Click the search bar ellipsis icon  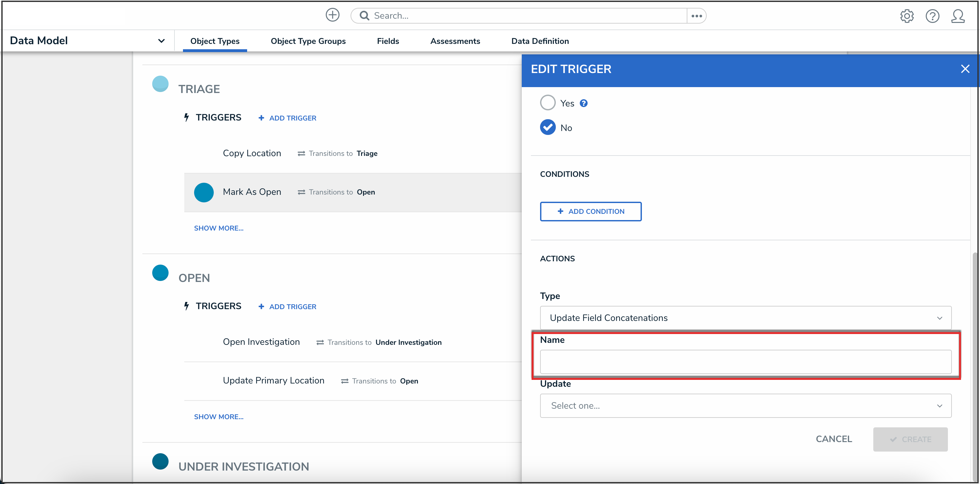696,16
